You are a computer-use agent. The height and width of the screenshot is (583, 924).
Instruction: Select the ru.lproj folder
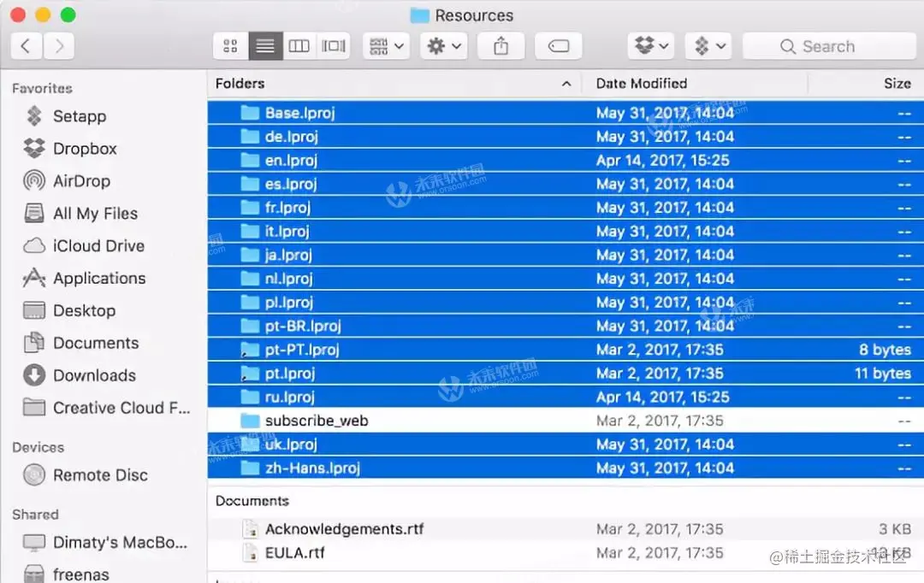coord(566,397)
